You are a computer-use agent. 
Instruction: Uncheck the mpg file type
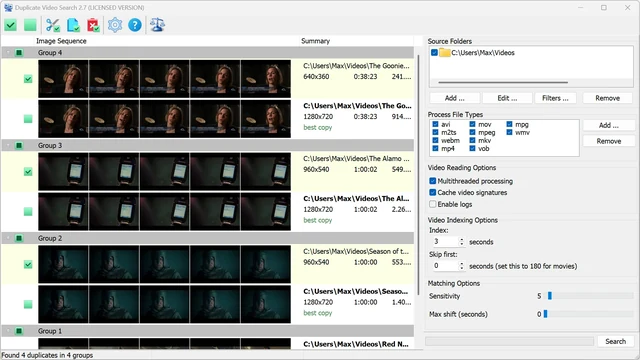[x=509, y=124]
